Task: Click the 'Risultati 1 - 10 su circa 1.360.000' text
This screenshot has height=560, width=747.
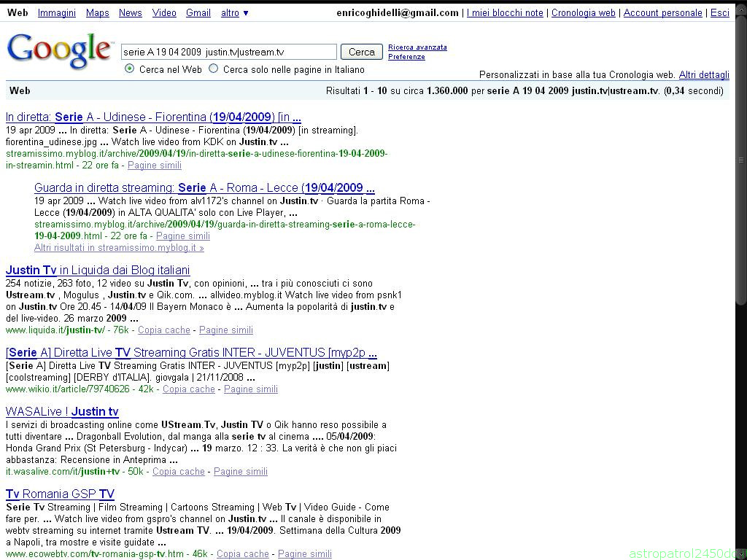Action: (x=397, y=91)
